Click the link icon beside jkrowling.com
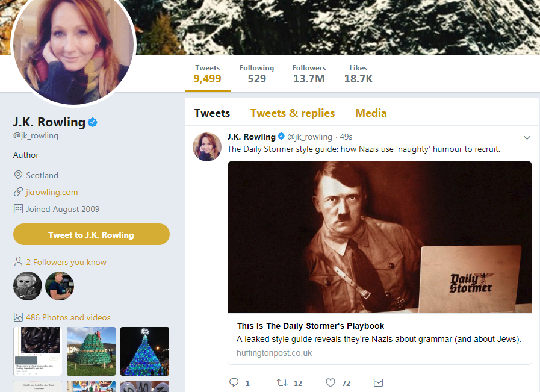This screenshot has width=540, height=392. pyautogui.click(x=18, y=192)
